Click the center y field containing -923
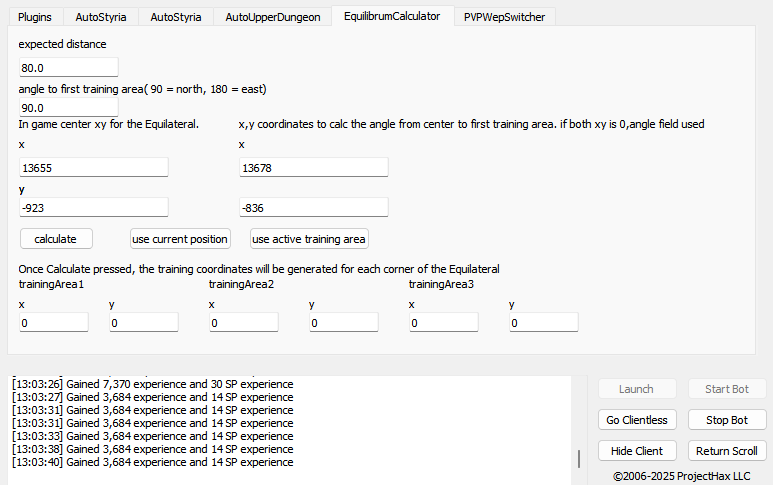The image size is (773, 485). tap(94, 207)
